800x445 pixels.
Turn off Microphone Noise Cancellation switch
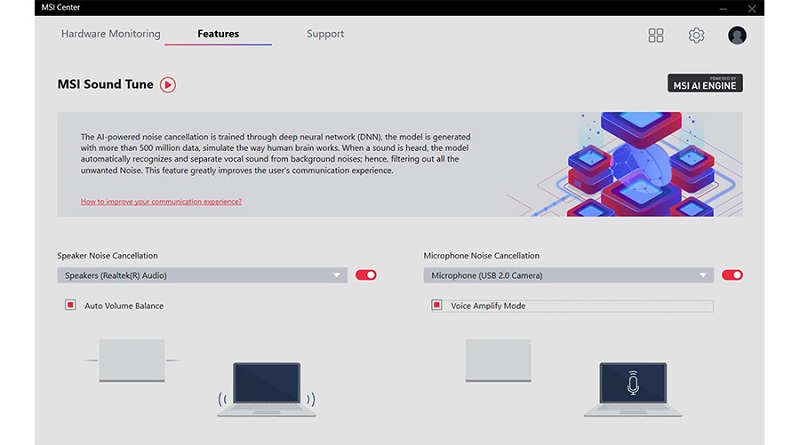point(732,275)
